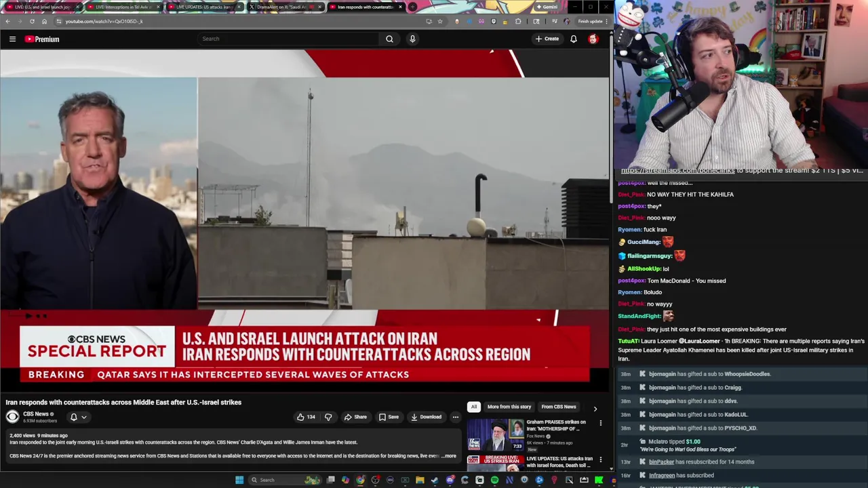
Task: Open Task View on the taskbar
Action: coord(330,480)
